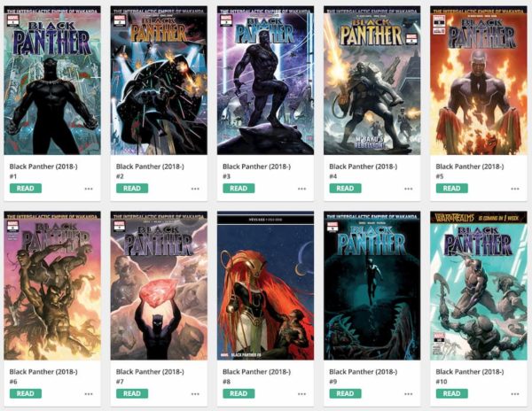
Task: Read issue #9 of Black Panther
Action: (x=345, y=393)
